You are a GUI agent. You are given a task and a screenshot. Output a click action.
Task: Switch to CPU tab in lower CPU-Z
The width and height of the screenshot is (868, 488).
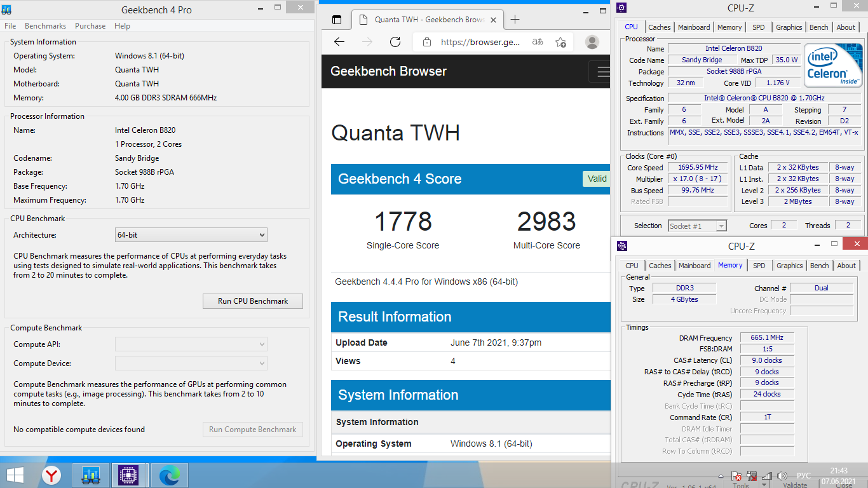tap(632, 266)
